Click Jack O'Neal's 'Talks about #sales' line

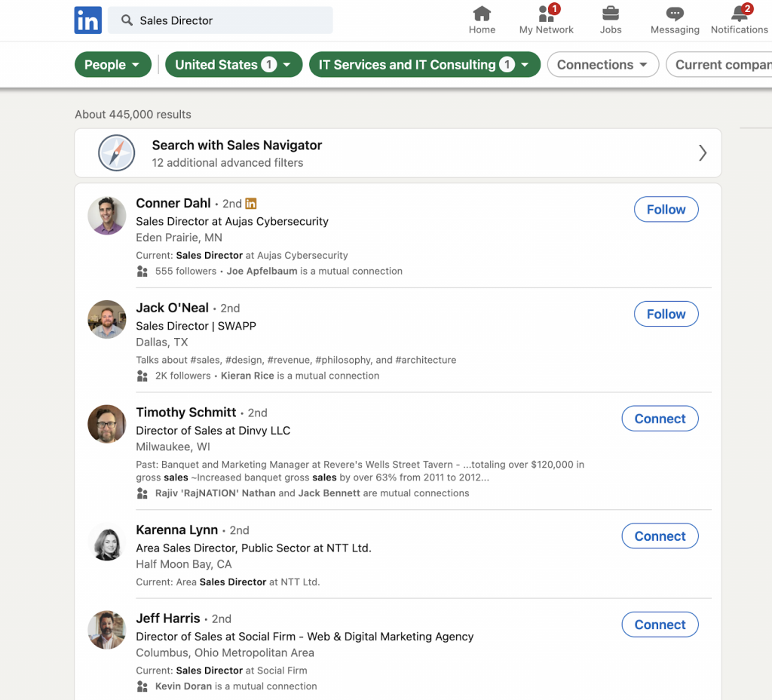296,360
